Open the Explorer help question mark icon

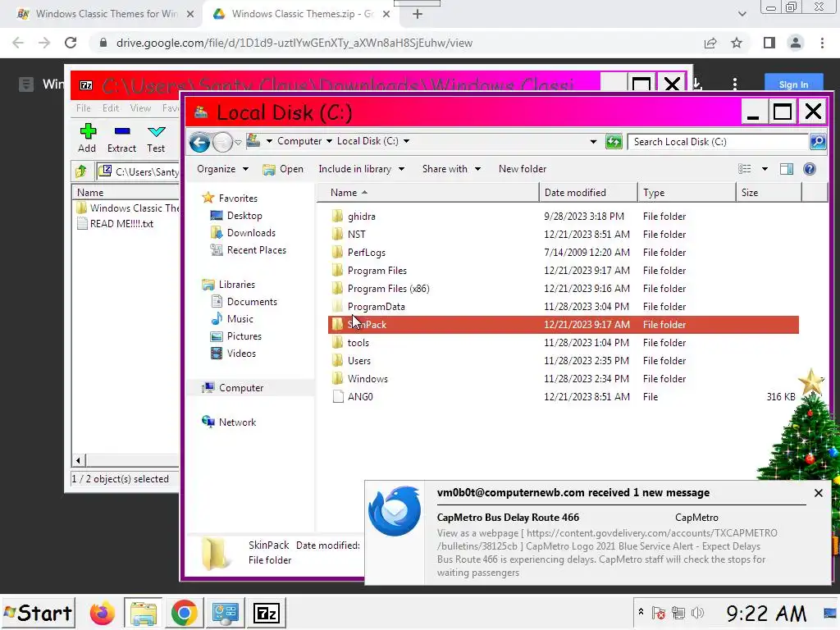click(x=810, y=169)
